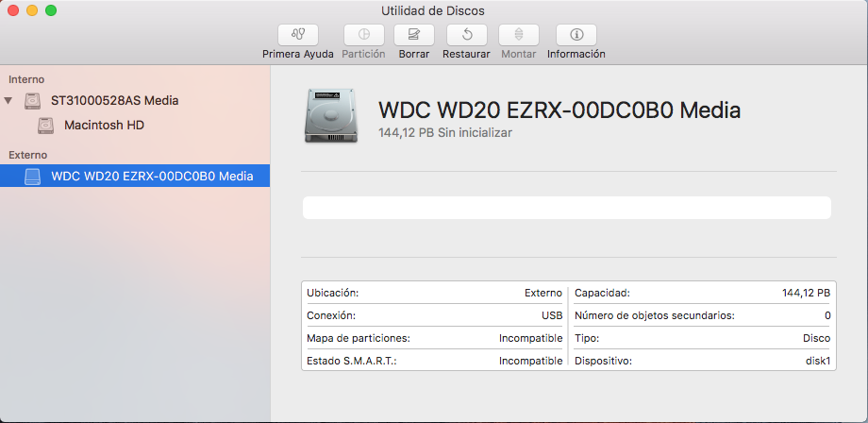
Task: Close the Utilidad de Discos window
Action: [x=12, y=10]
